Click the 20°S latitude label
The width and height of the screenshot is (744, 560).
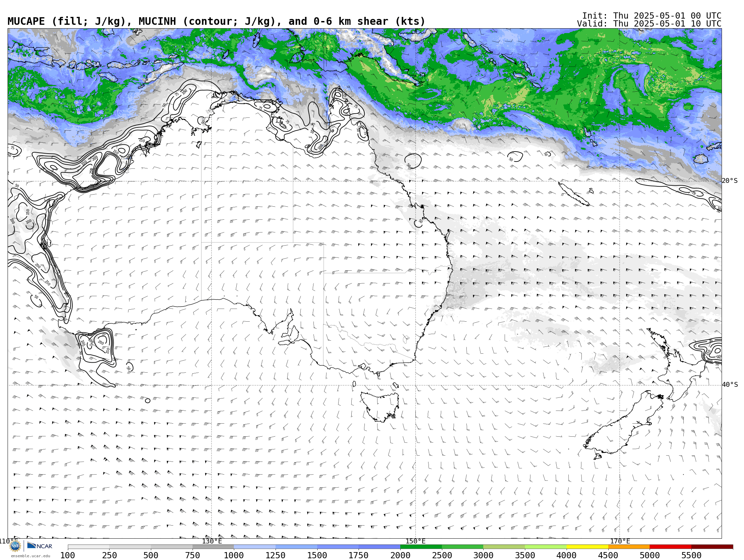(x=730, y=181)
